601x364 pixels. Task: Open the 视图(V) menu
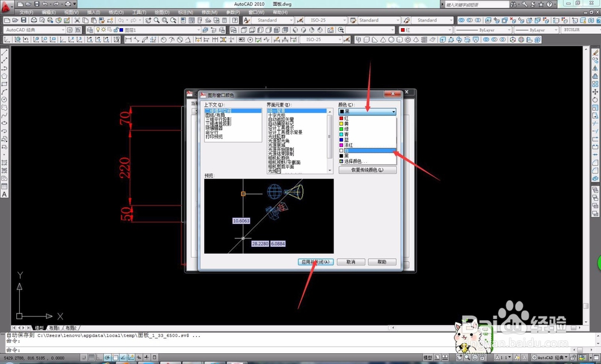tap(72, 12)
